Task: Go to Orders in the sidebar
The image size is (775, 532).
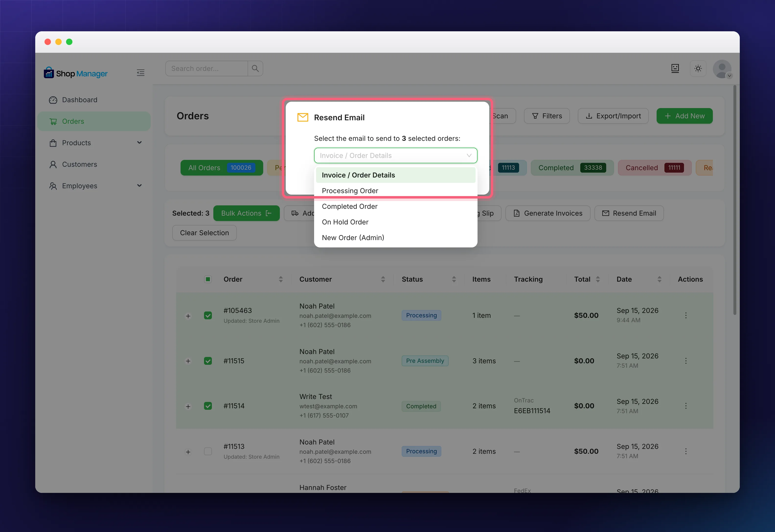Action: click(94, 121)
